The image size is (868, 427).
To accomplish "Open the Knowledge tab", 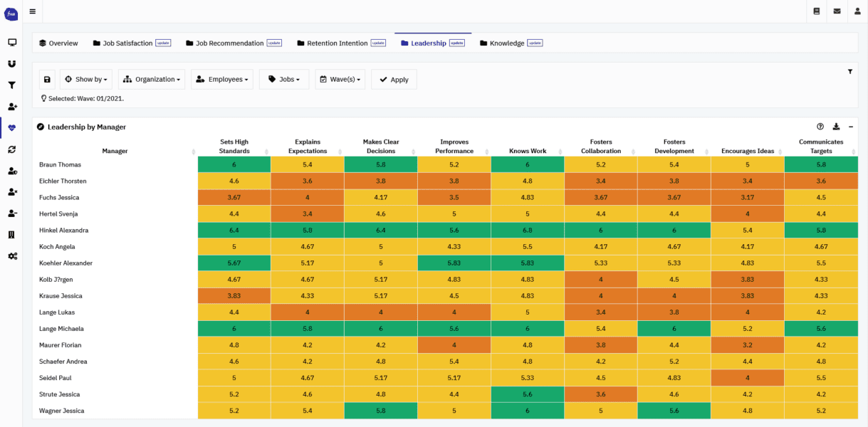I will click(x=506, y=43).
